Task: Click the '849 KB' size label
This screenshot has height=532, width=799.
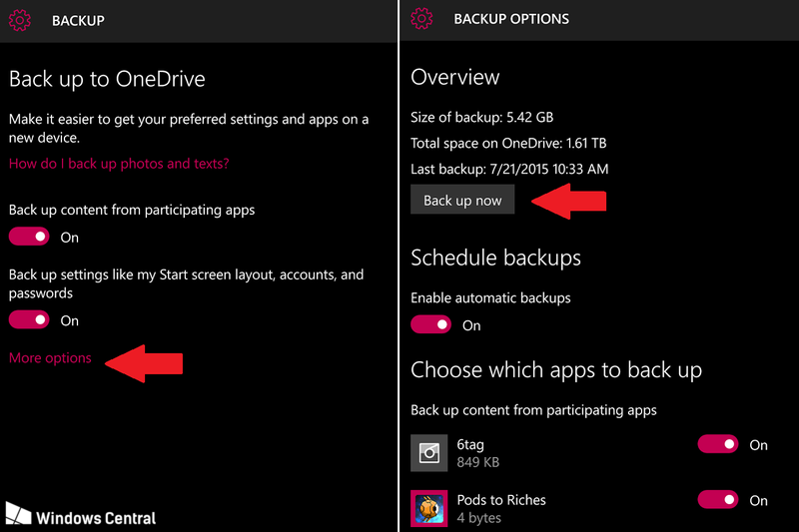Action: tap(478, 462)
